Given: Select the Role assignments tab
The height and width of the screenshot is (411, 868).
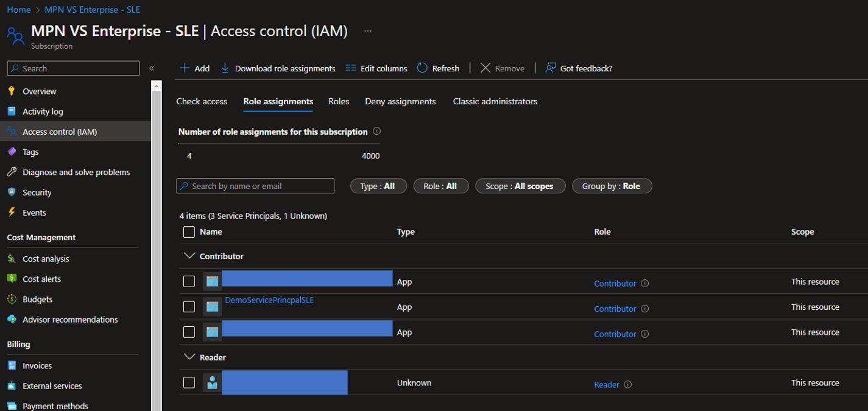Looking at the screenshot, I should [278, 101].
